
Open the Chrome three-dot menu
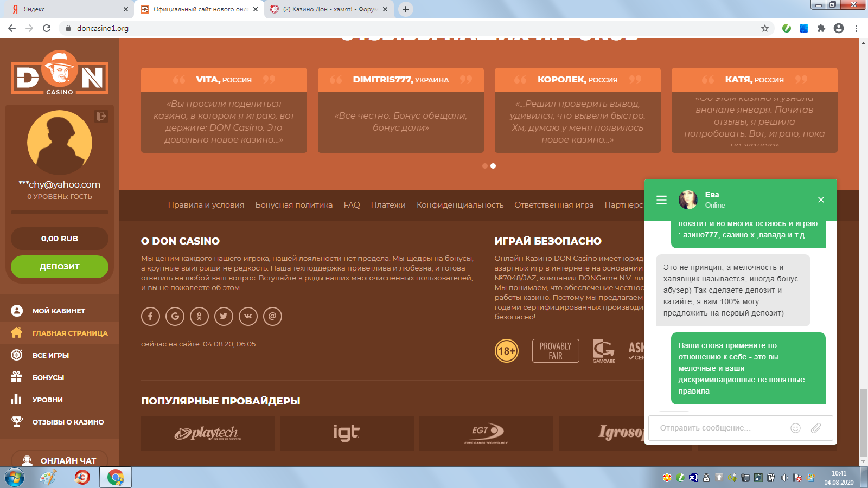(x=856, y=28)
